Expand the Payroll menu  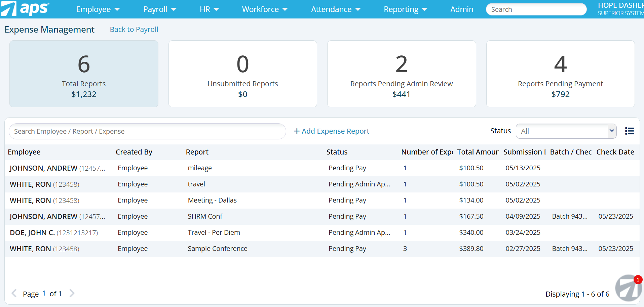159,9
